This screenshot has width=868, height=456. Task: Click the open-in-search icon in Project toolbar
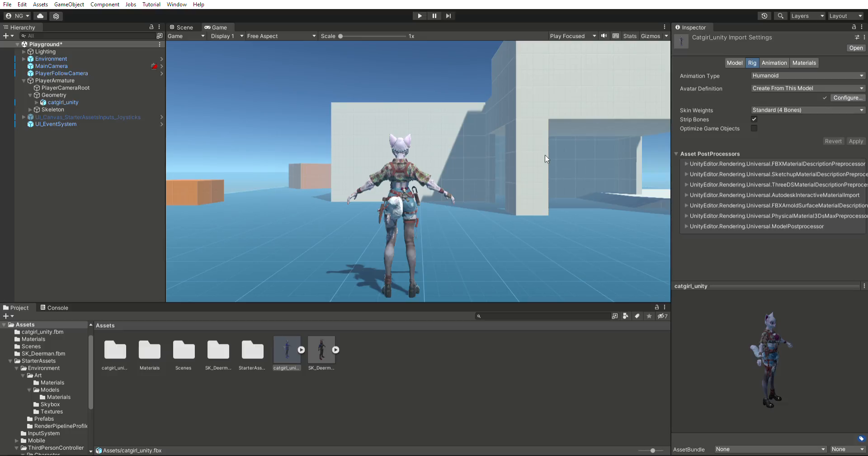click(x=615, y=316)
